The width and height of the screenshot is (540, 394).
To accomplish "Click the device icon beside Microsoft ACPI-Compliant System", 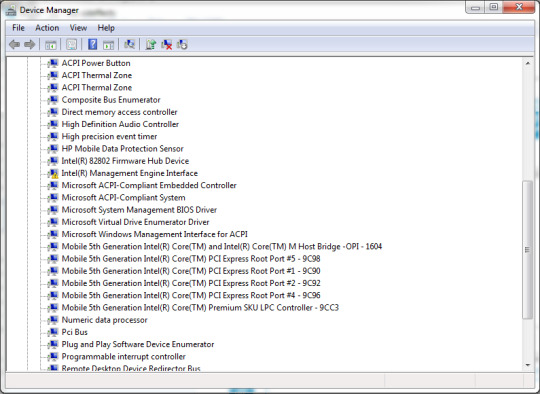I will 53,198.
